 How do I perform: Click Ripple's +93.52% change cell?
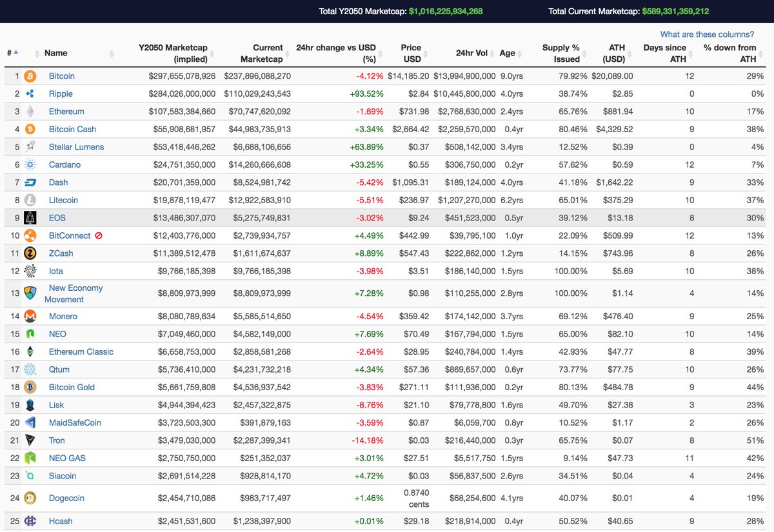[x=367, y=94]
